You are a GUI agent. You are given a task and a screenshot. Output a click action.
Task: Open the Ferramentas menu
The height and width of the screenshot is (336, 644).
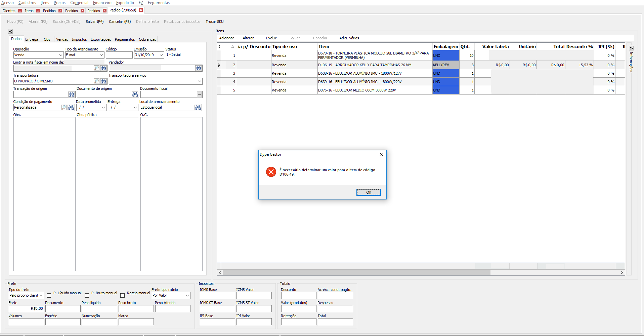pyautogui.click(x=159, y=3)
